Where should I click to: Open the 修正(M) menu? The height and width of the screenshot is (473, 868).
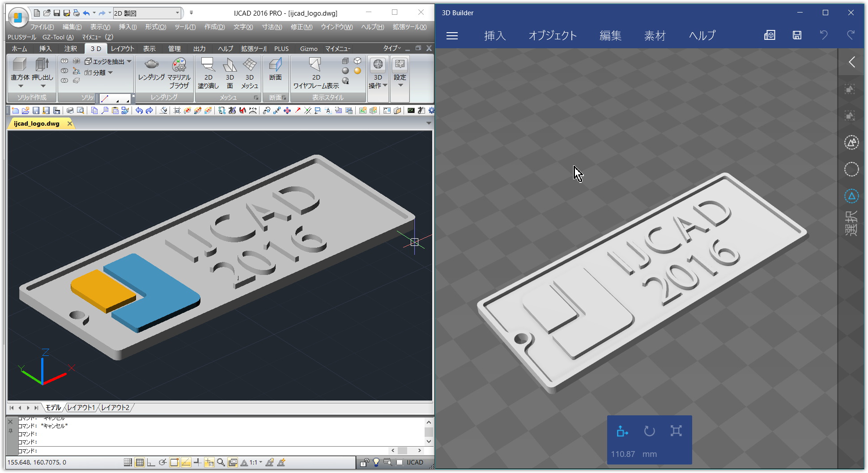302,27
